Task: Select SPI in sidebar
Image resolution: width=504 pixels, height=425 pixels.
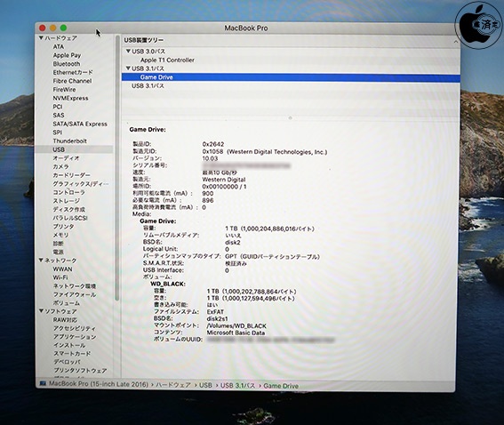Action: [x=58, y=132]
